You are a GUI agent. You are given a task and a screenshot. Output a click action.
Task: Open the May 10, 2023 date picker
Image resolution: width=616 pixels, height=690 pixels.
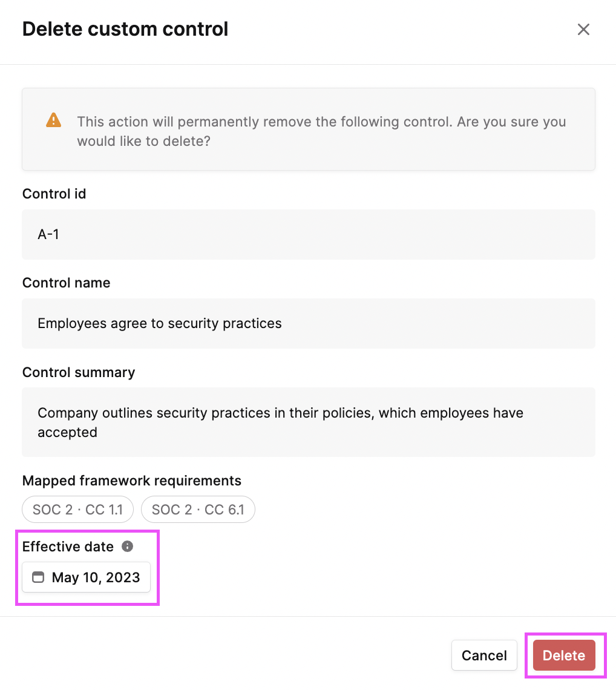[x=87, y=577]
